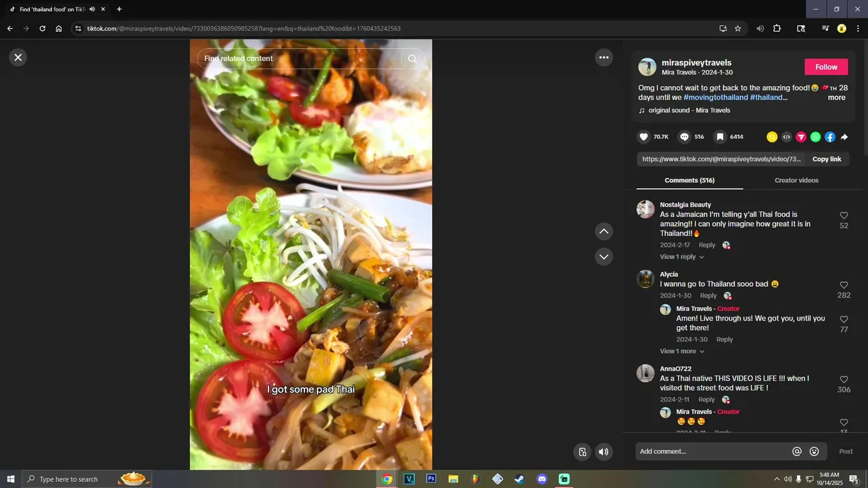Like Alycia's comment with 282 likes
Image resolution: width=868 pixels, height=488 pixels.
[x=844, y=285]
